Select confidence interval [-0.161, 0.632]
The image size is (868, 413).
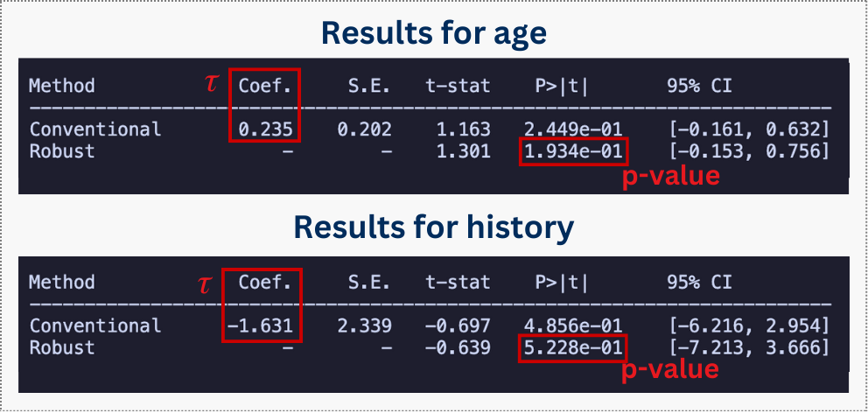(x=749, y=129)
